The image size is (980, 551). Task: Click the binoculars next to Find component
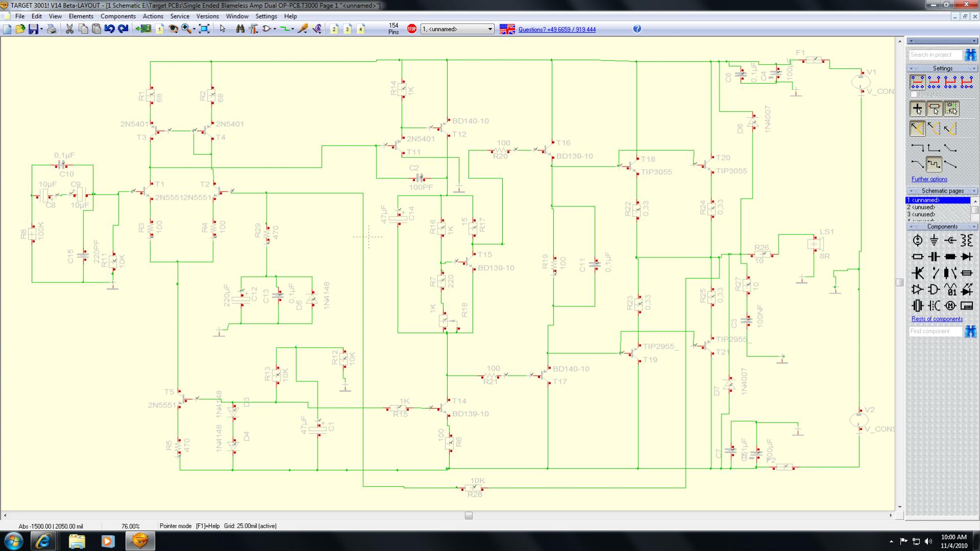(971, 331)
